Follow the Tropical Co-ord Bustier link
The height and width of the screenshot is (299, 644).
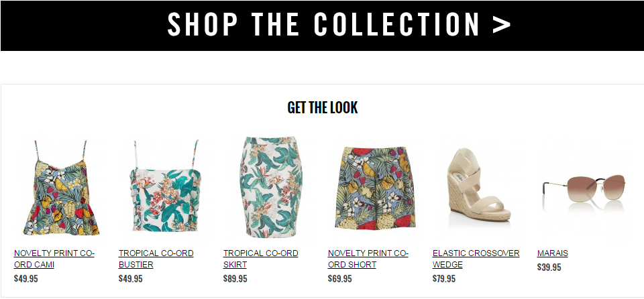click(x=156, y=259)
